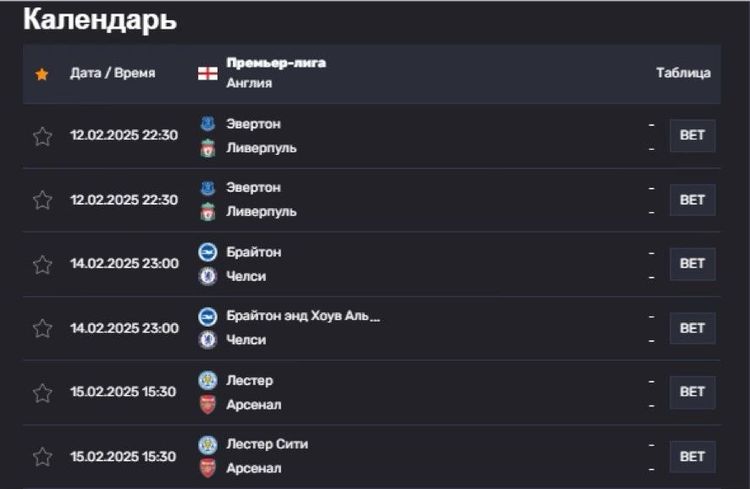The image size is (750, 489).
Task: Click the England flag icon
Action: [x=208, y=73]
